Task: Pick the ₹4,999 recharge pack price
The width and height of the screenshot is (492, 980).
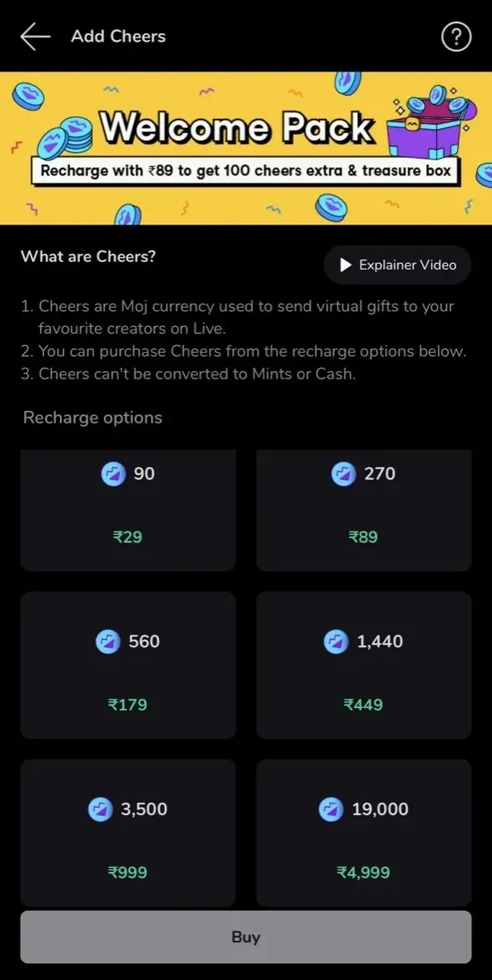Action: tap(363, 873)
